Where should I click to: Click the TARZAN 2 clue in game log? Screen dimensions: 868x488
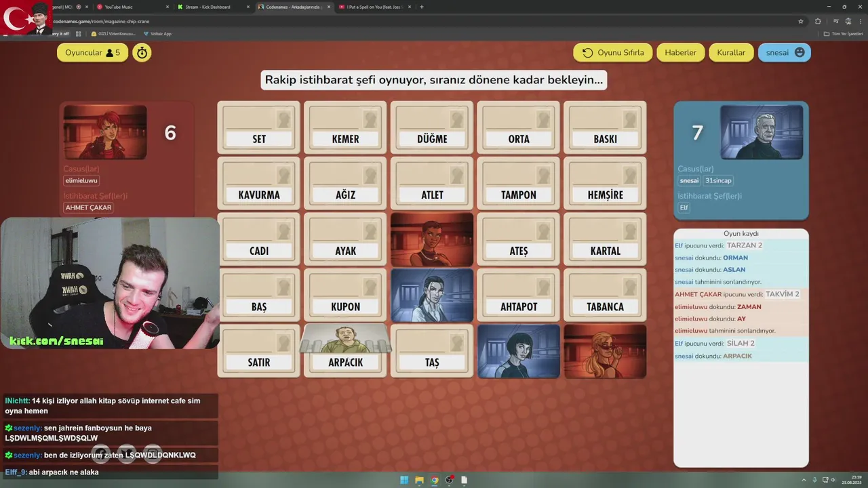(745, 245)
